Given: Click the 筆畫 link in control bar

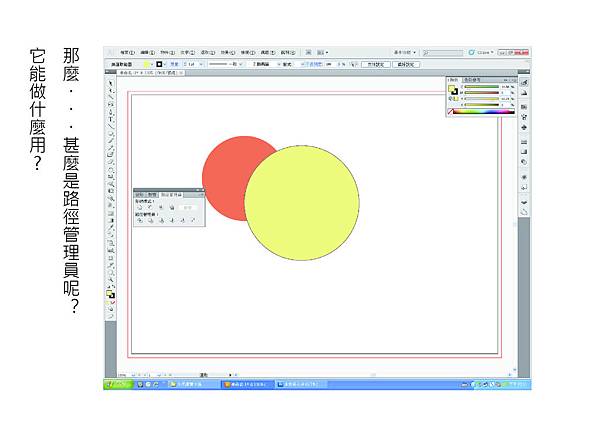Looking at the screenshot, I should click(174, 64).
